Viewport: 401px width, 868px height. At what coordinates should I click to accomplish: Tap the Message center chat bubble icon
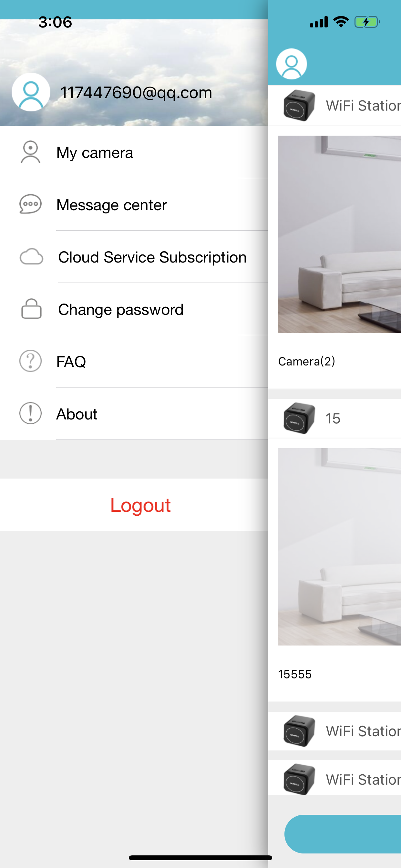[x=31, y=204]
